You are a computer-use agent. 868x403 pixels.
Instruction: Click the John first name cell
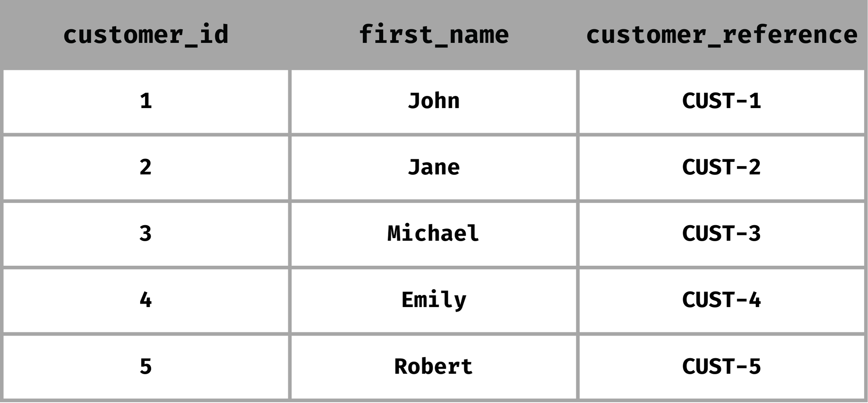[x=433, y=101]
